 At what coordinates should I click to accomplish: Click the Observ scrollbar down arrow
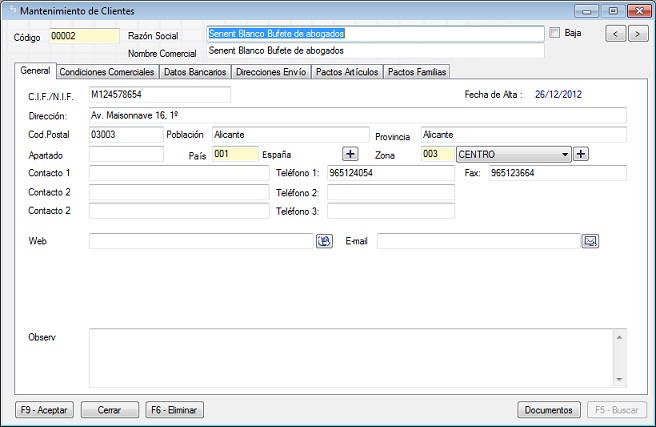pos(619,380)
